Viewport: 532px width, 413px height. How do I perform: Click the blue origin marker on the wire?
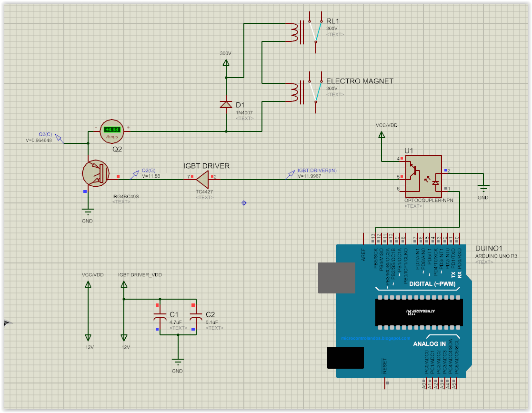tap(243, 203)
